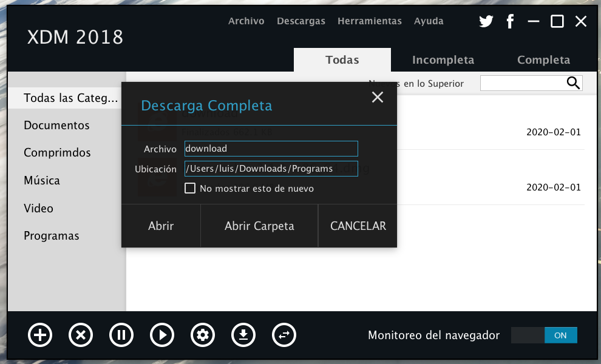Click the video download arrow icon
The width and height of the screenshot is (601, 364).
[243, 335]
